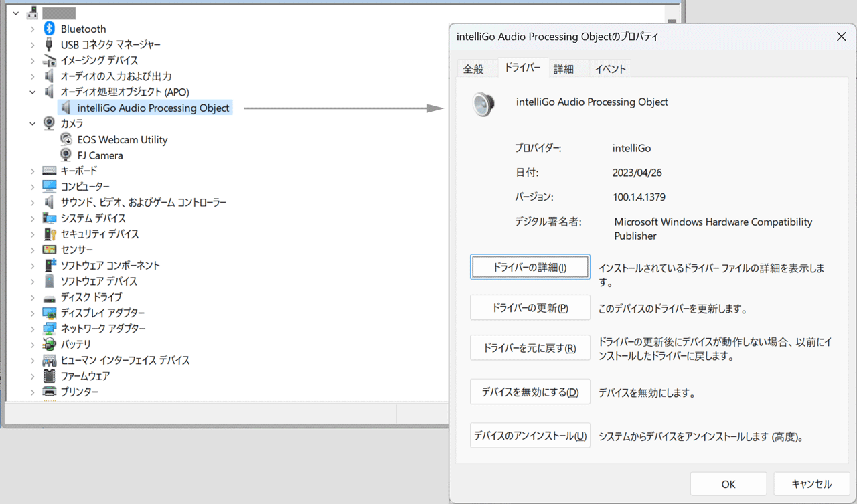
Task: Click the センサー category icon
Action: pyautogui.click(x=49, y=250)
